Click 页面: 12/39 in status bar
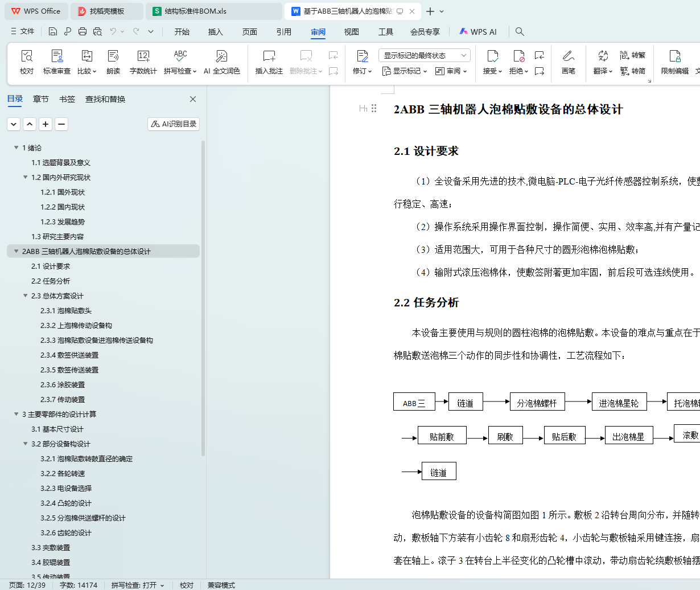This screenshot has width=700, height=590. [27, 585]
